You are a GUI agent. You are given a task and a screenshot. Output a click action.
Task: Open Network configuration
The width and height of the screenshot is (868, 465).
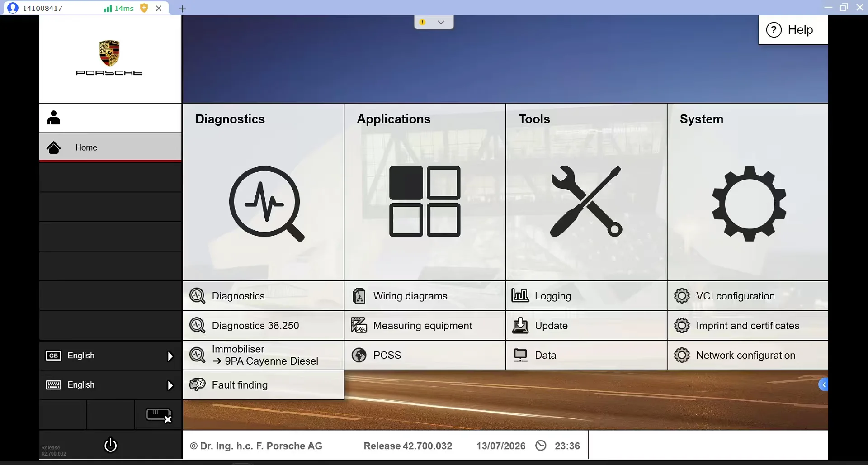tap(748, 355)
